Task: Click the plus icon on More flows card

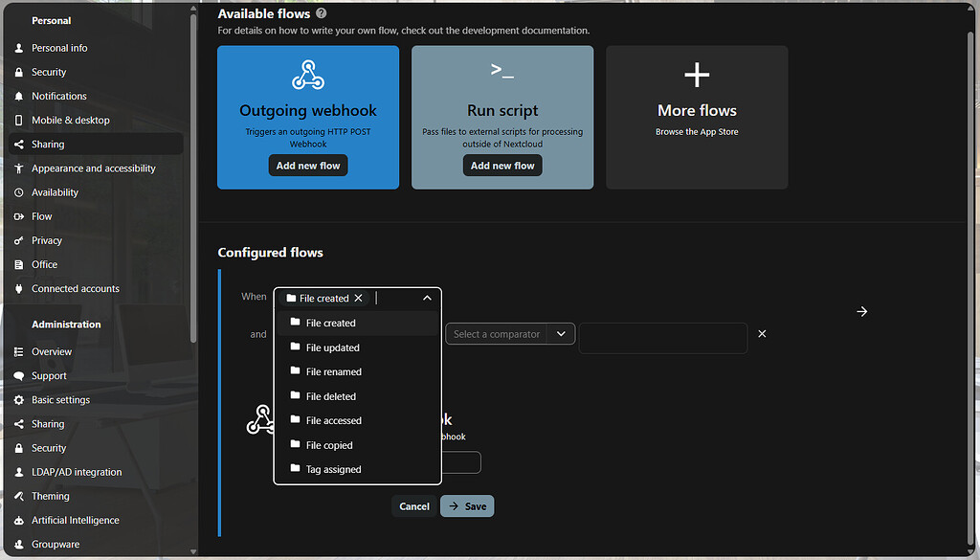Action: (696, 74)
